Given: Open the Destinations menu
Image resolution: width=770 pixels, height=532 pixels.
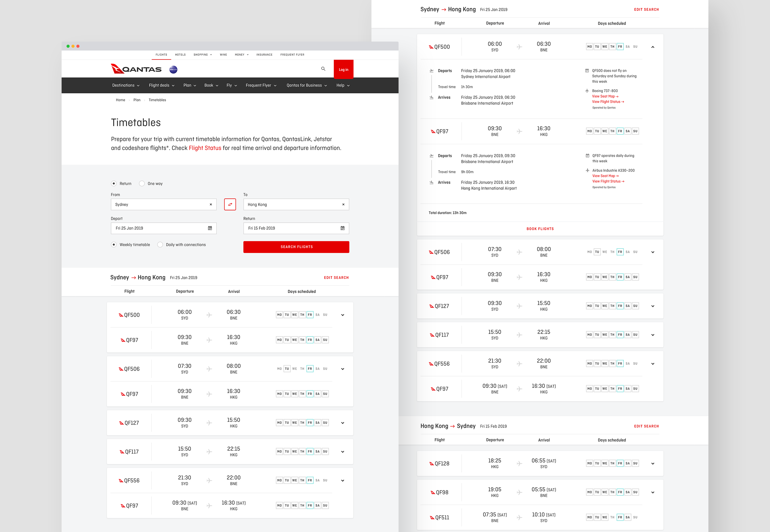Looking at the screenshot, I should (126, 85).
